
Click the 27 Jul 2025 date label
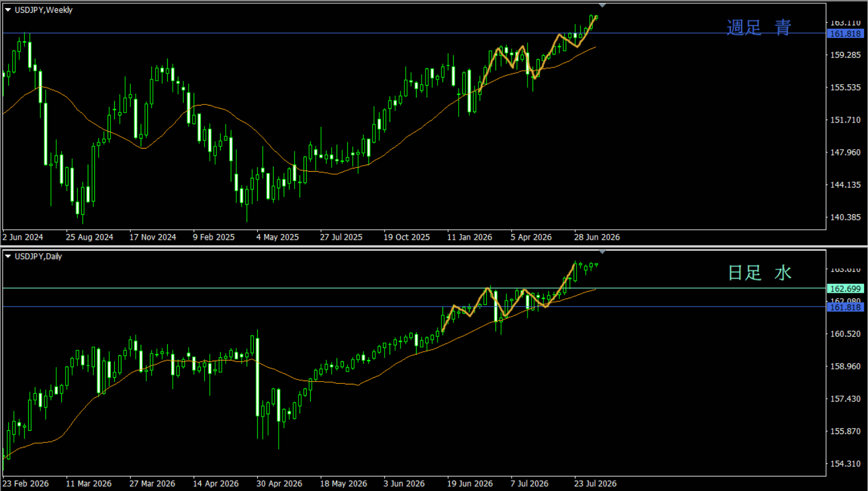tap(341, 237)
